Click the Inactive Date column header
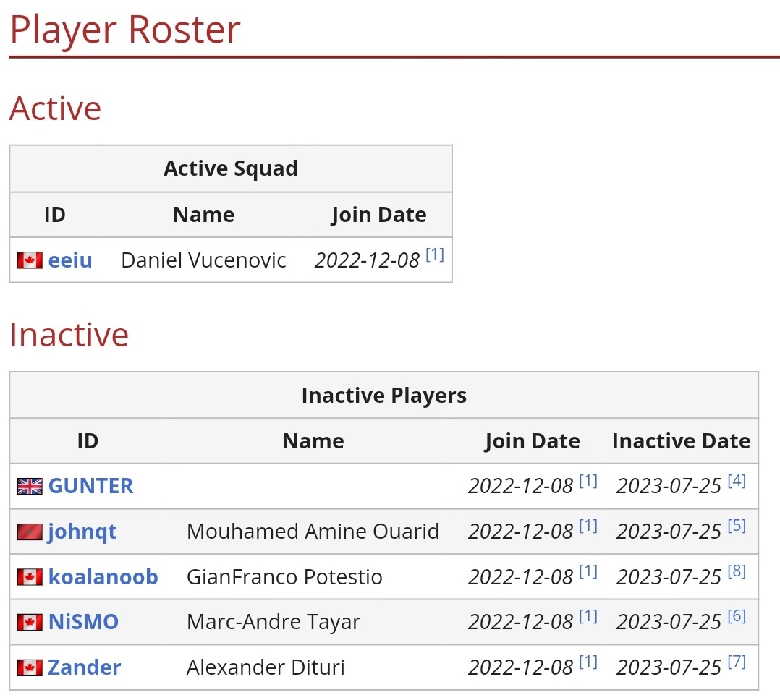 click(681, 441)
